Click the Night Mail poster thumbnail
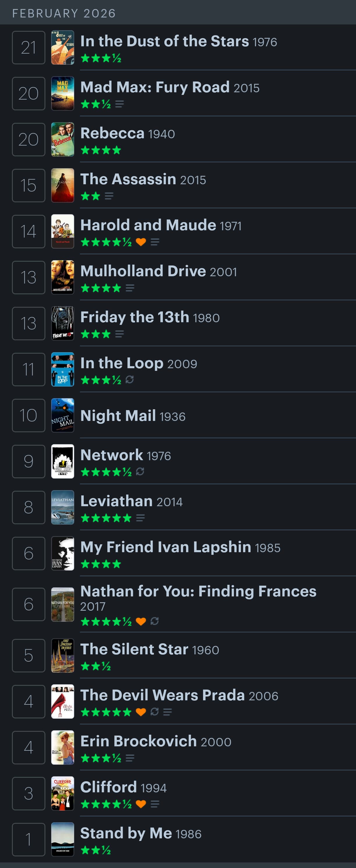Screen dimensions: 356x868 [x=63, y=415]
